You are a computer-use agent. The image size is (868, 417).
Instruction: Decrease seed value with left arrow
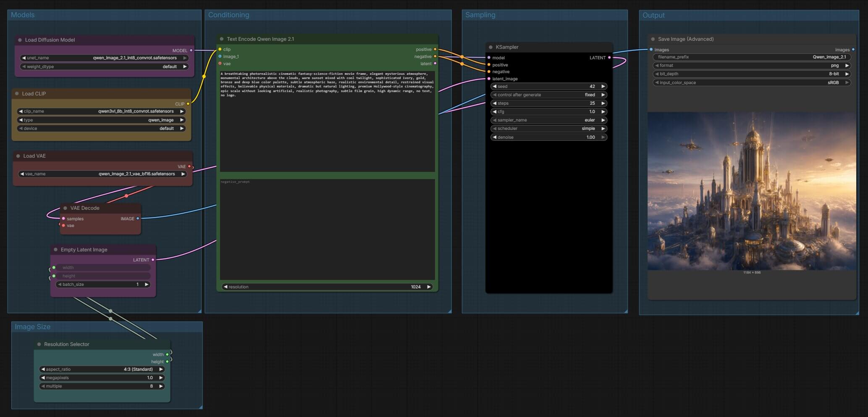point(495,87)
